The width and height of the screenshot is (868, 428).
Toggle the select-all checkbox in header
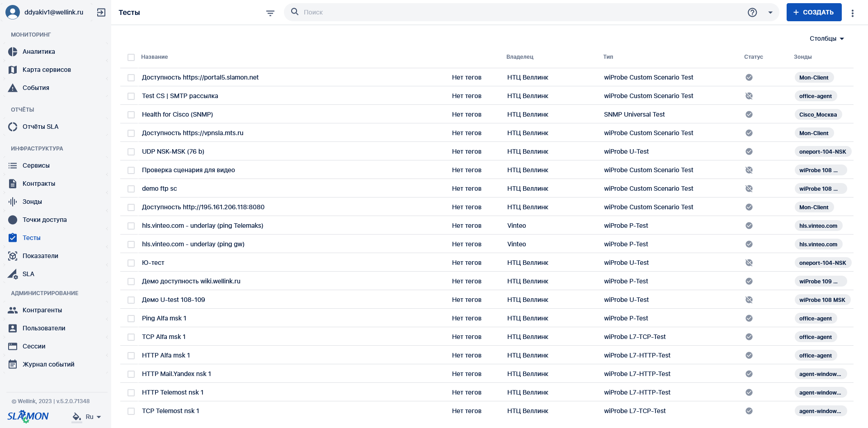pyautogui.click(x=131, y=57)
